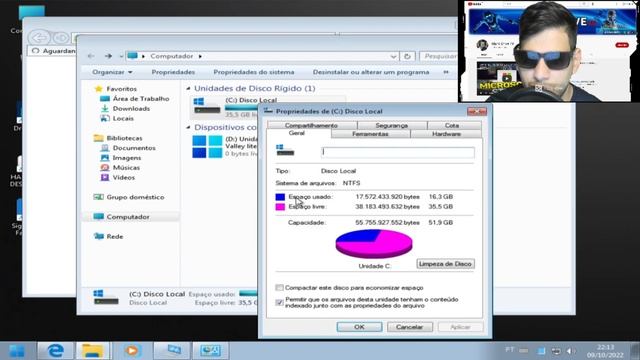Click Desinstalar ou alterar um programa
The width and height of the screenshot is (640, 360).
point(371,72)
